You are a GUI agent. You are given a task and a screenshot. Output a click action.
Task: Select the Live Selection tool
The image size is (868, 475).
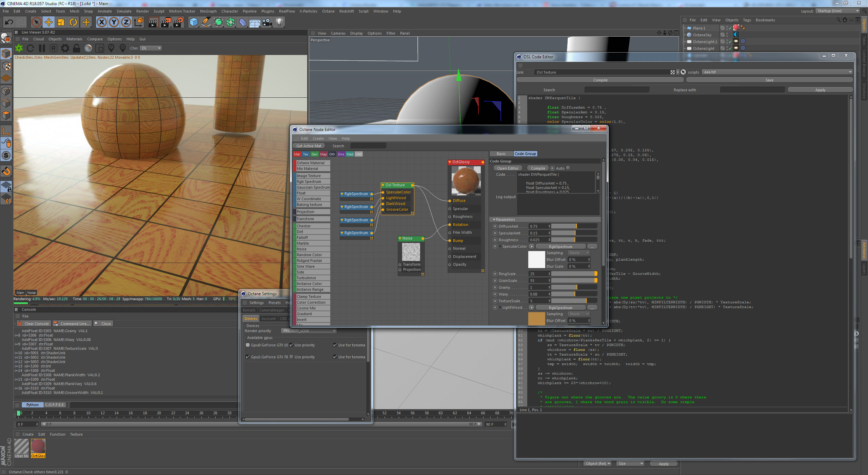click(36, 22)
